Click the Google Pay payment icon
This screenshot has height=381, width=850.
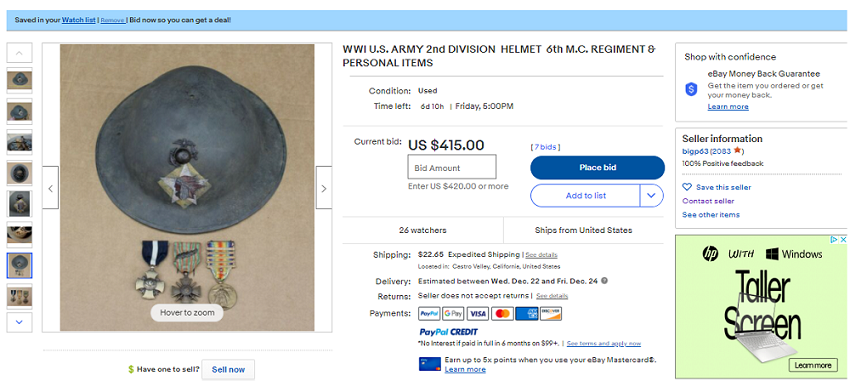[453, 313]
